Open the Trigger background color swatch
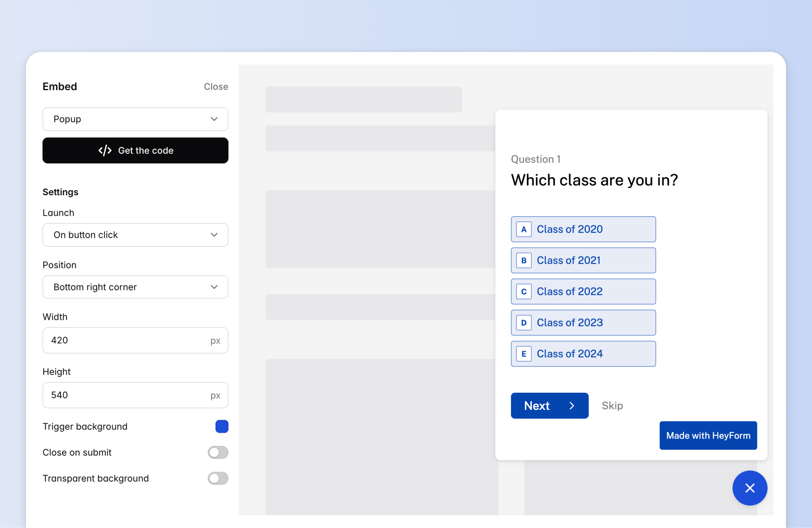 (222, 426)
